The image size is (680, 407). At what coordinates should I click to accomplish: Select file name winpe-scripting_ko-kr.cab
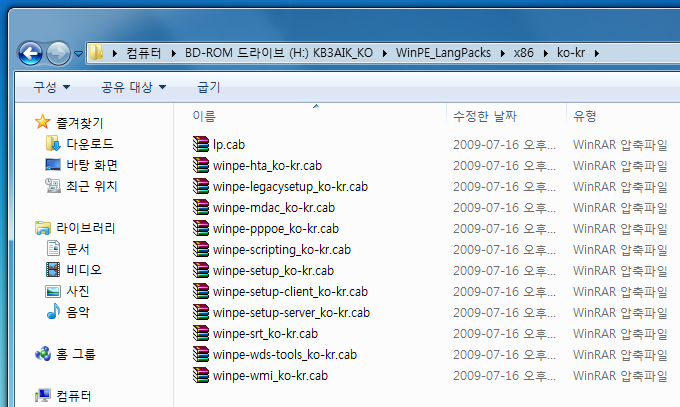[x=282, y=250]
